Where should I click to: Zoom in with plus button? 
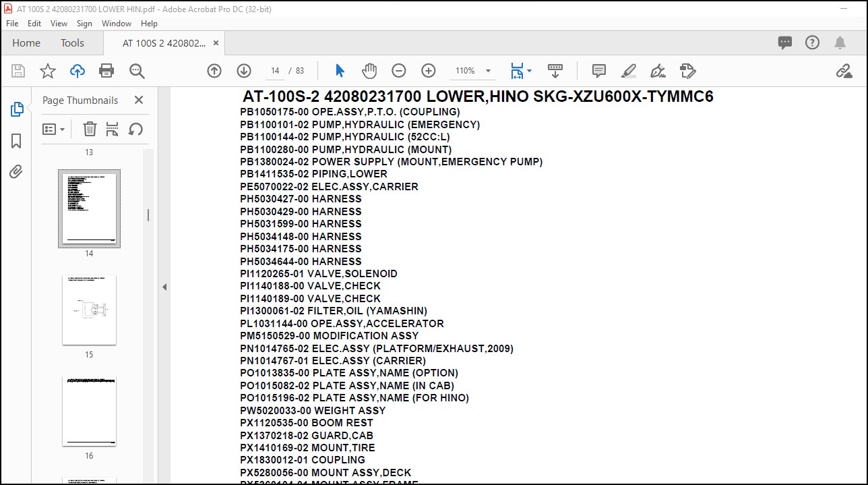429,71
